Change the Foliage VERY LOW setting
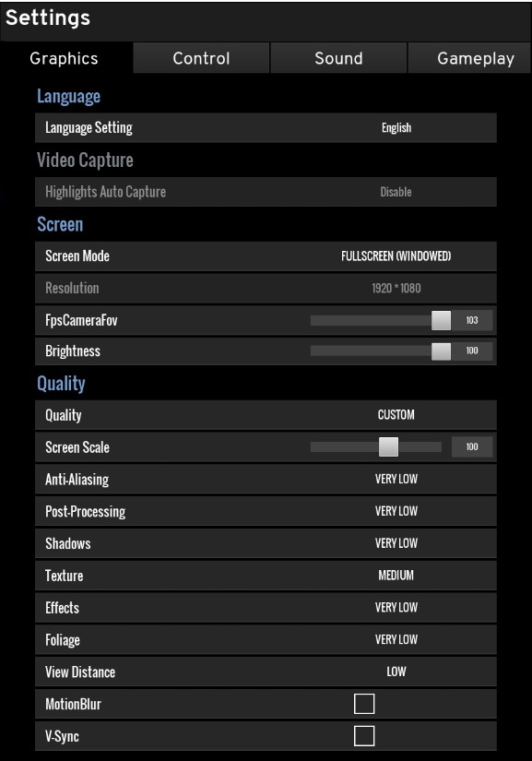The image size is (532, 761). (x=396, y=639)
